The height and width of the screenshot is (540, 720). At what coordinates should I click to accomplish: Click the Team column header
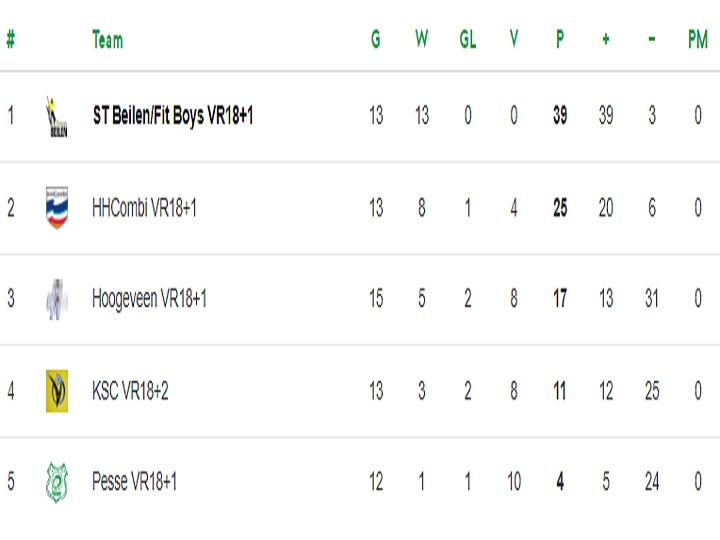(107, 39)
